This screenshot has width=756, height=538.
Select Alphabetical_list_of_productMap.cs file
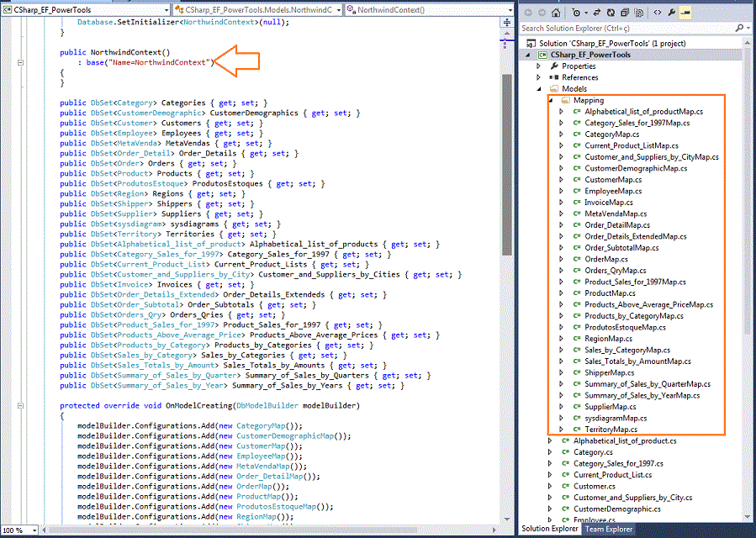(x=643, y=112)
